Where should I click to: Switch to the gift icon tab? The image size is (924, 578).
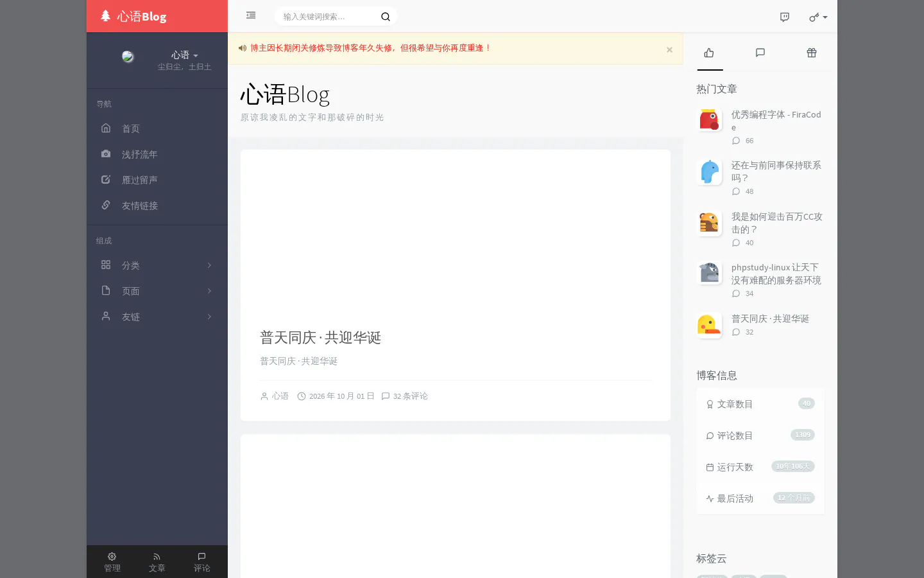(812, 53)
